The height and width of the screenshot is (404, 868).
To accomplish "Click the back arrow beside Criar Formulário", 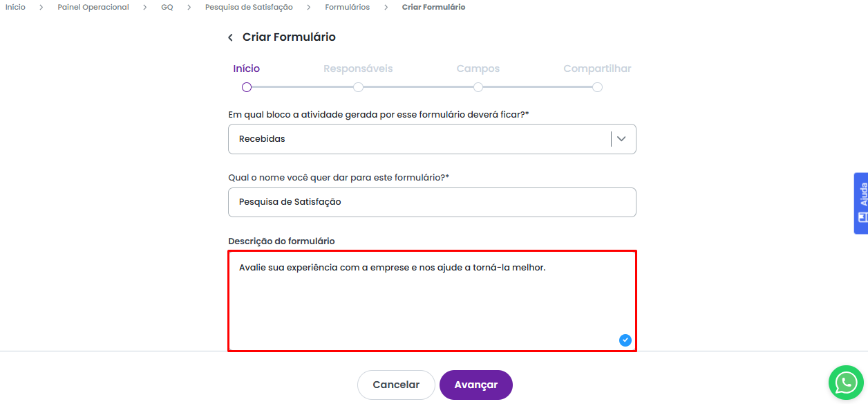I will click(x=231, y=37).
